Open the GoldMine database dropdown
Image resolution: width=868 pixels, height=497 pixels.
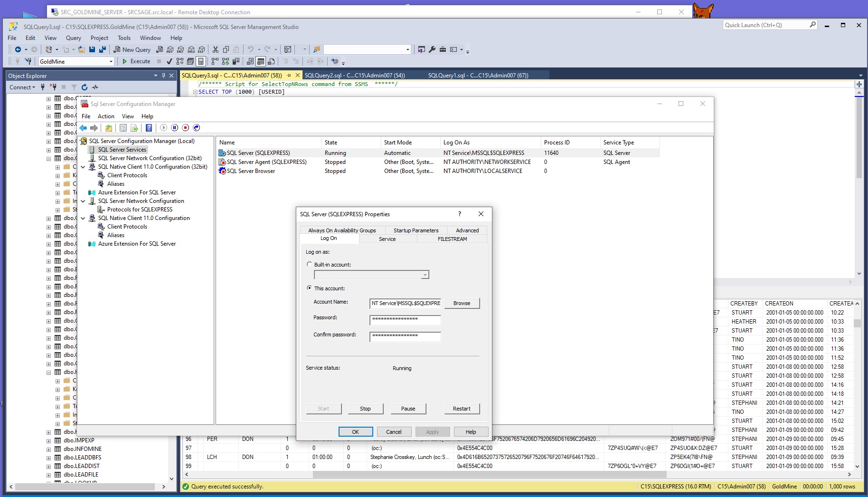[x=111, y=61]
